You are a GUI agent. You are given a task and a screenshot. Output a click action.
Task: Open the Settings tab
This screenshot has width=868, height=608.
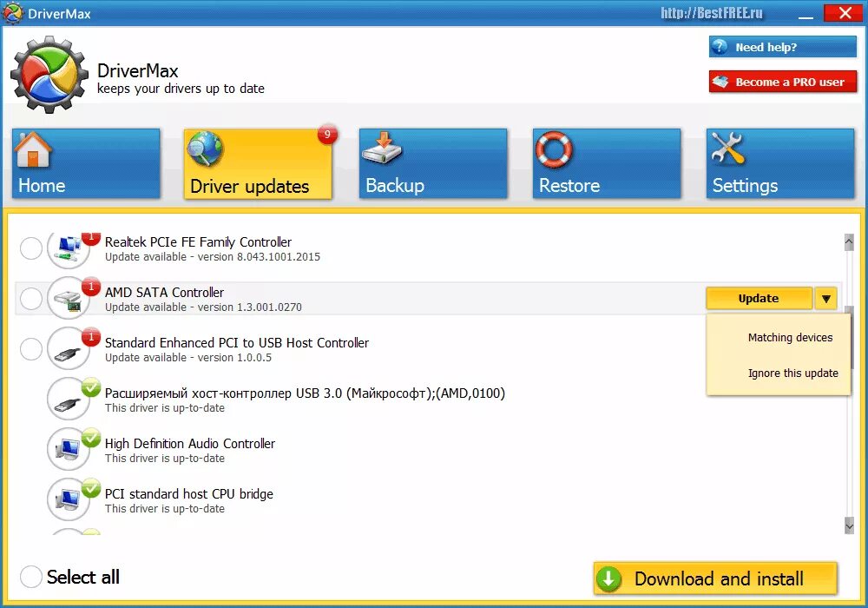(x=780, y=163)
